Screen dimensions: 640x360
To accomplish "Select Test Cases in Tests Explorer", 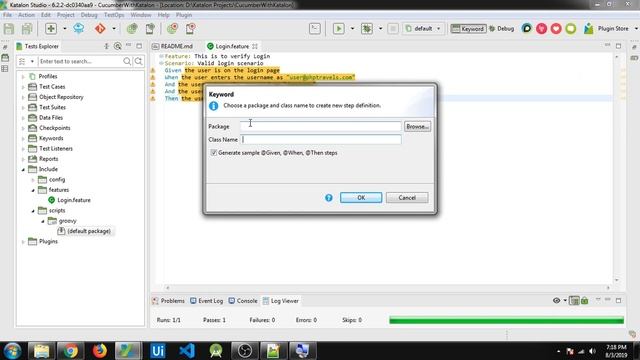I will point(52,87).
